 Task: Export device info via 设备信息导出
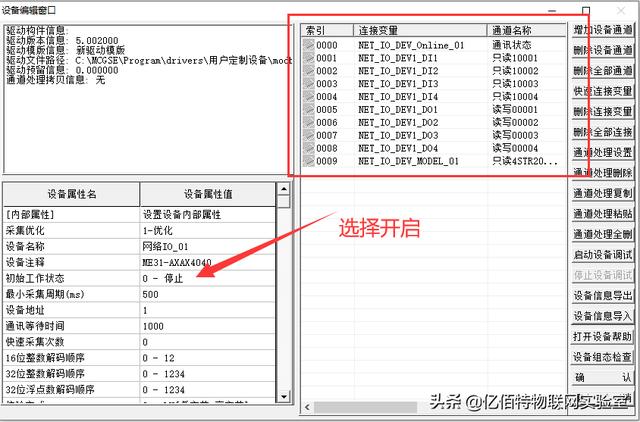coord(602,295)
